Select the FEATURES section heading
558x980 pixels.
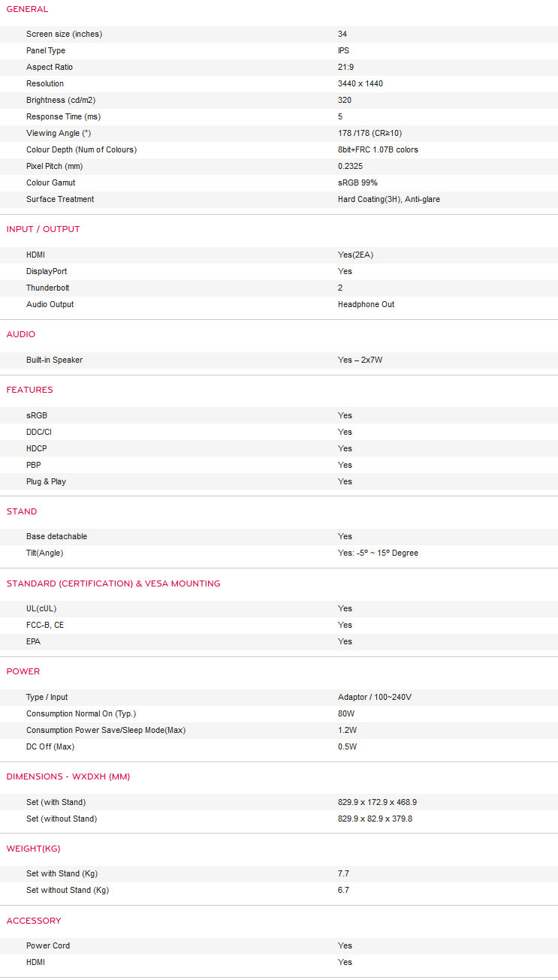coord(30,390)
